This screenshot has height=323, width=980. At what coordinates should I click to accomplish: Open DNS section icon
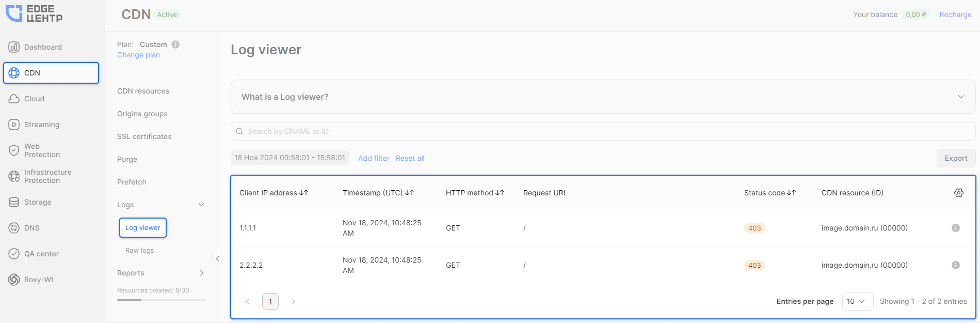[x=14, y=228]
